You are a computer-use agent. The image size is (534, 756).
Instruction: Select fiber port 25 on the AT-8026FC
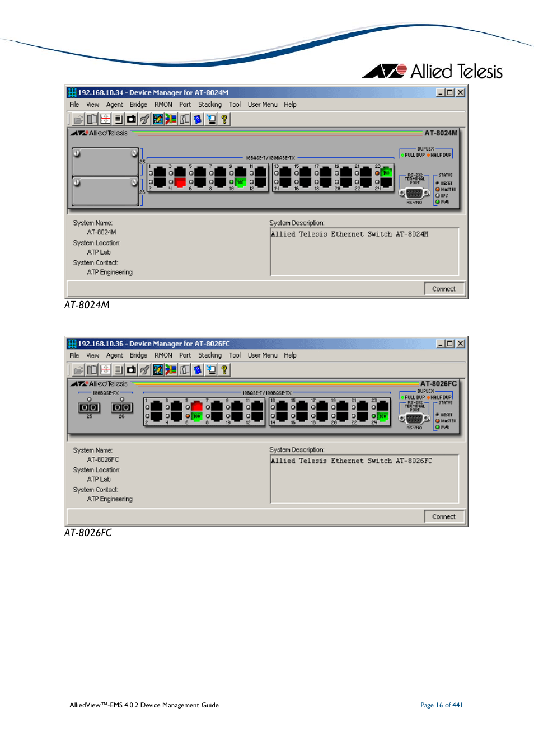click(89, 407)
